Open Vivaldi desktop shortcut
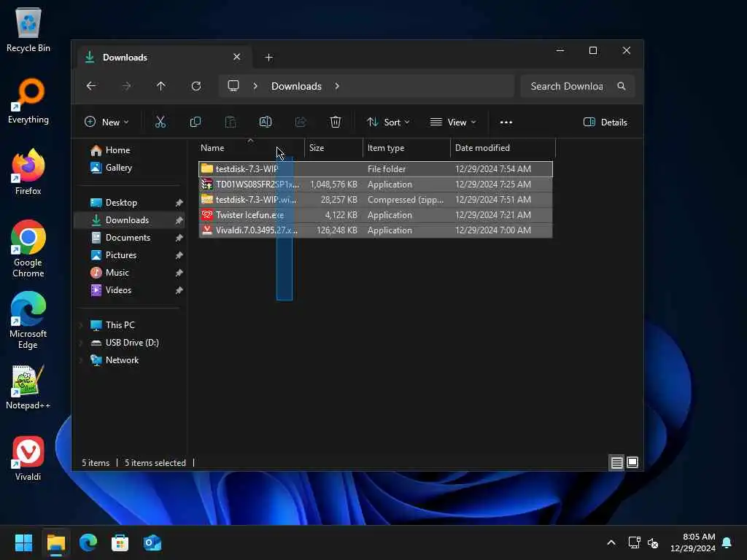The height and width of the screenshot is (560, 747). click(28, 459)
